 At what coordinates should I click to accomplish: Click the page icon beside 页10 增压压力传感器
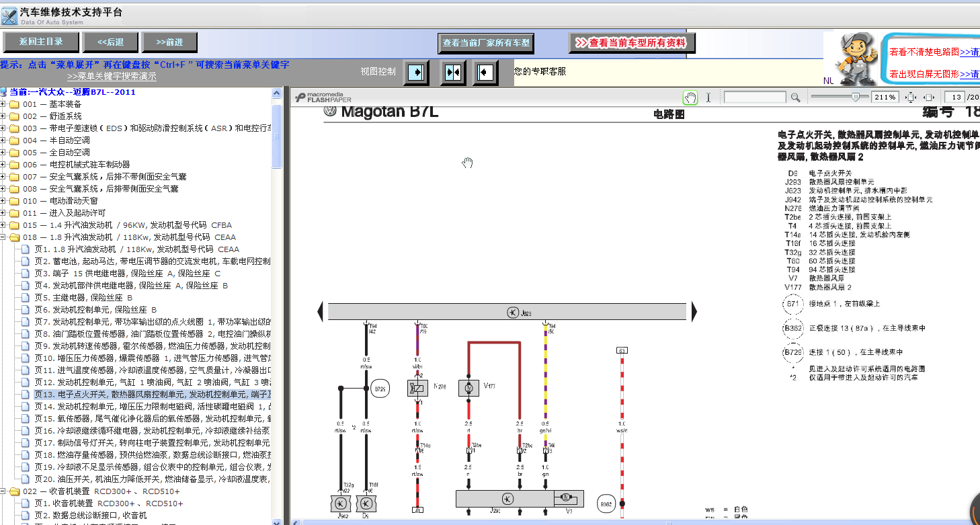pyautogui.click(x=26, y=358)
